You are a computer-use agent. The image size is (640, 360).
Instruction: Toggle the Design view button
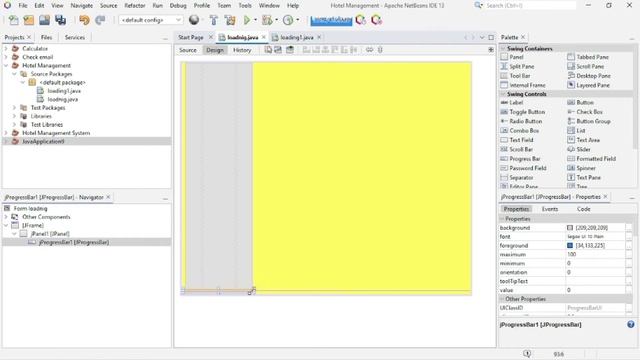[215, 50]
